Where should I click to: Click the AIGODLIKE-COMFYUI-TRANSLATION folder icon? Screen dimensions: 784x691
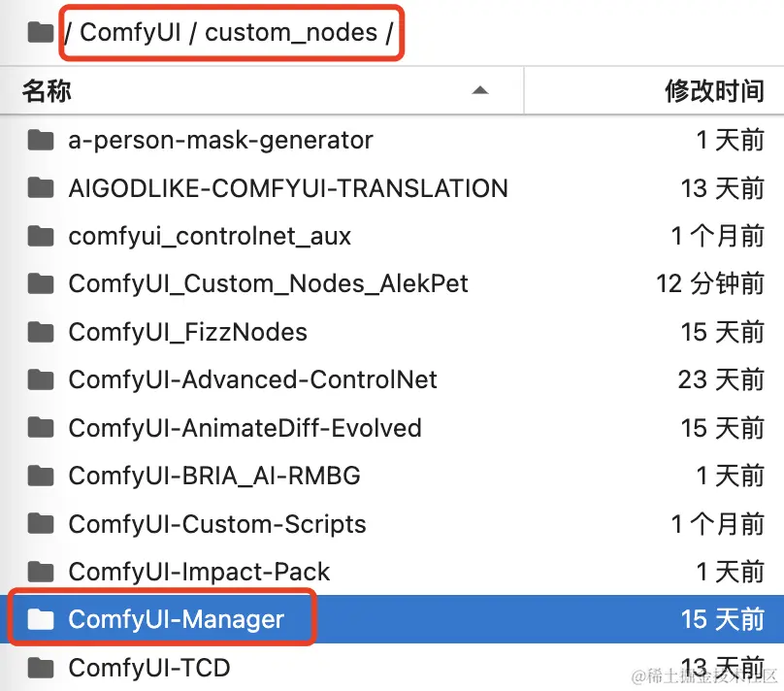point(41,188)
